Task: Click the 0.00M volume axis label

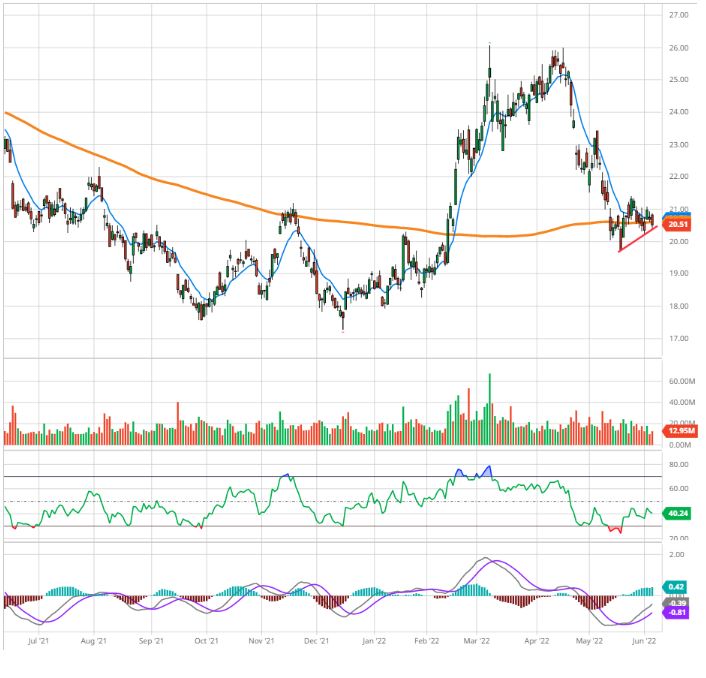Action: [679, 445]
